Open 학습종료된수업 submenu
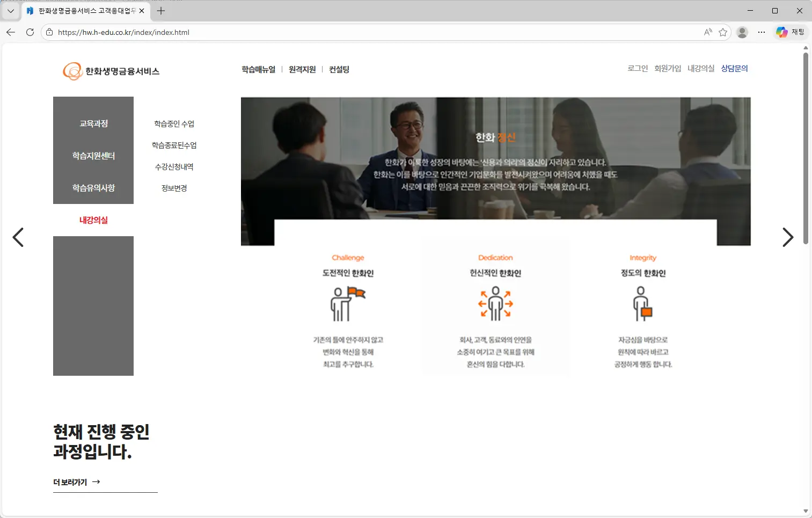Screen dimensions: 812x518 174,145
